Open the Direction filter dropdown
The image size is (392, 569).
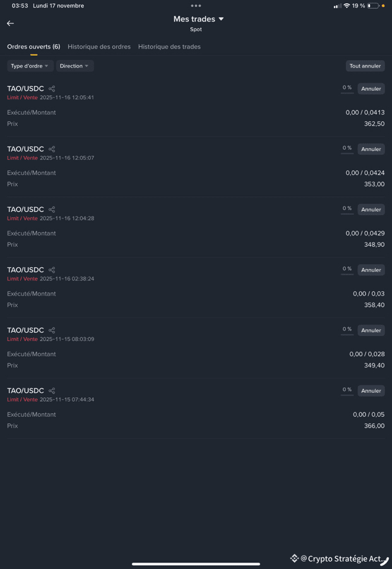coord(74,66)
